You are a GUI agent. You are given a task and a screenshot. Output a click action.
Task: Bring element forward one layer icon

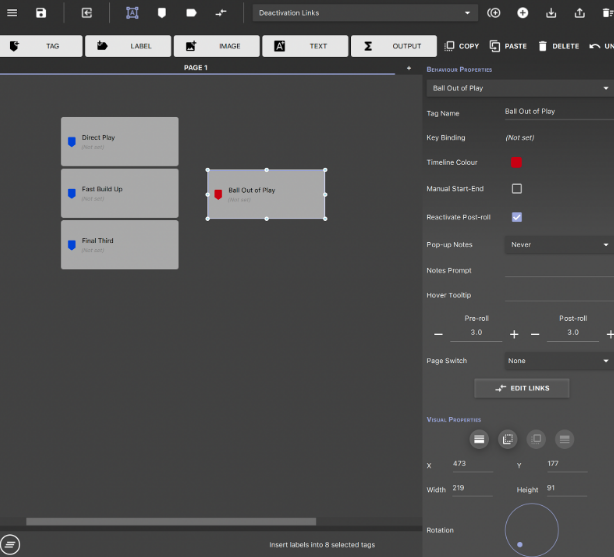click(x=507, y=439)
